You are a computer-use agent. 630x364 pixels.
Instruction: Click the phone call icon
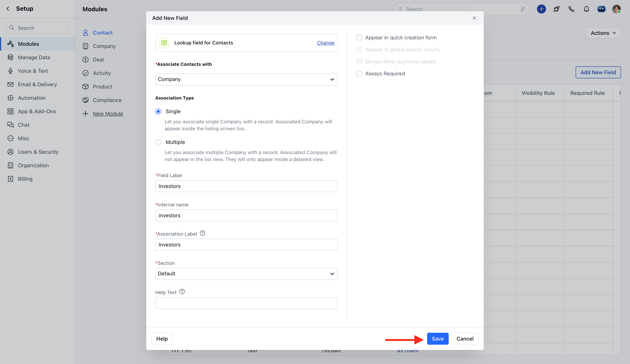tap(571, 9)
